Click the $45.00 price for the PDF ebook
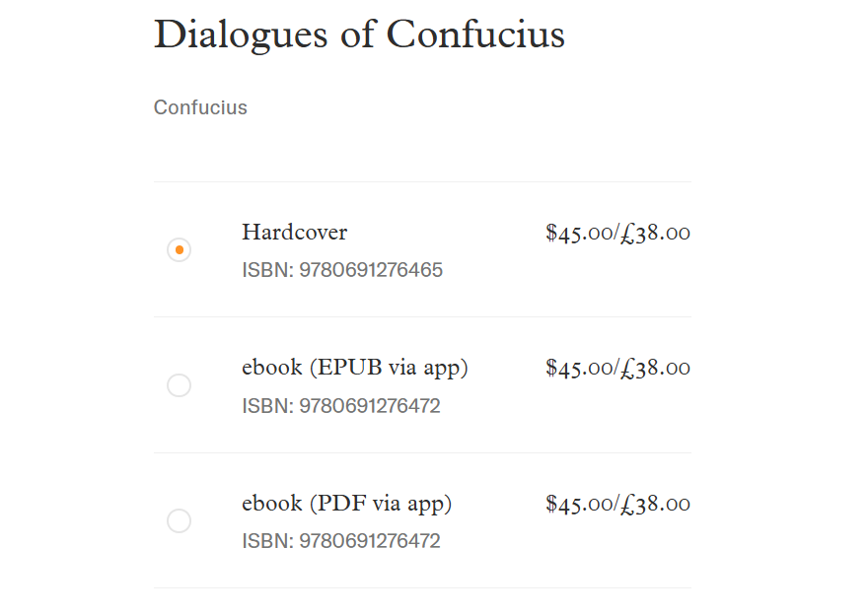This screenshot has height=616, width=868. (579, 505)
